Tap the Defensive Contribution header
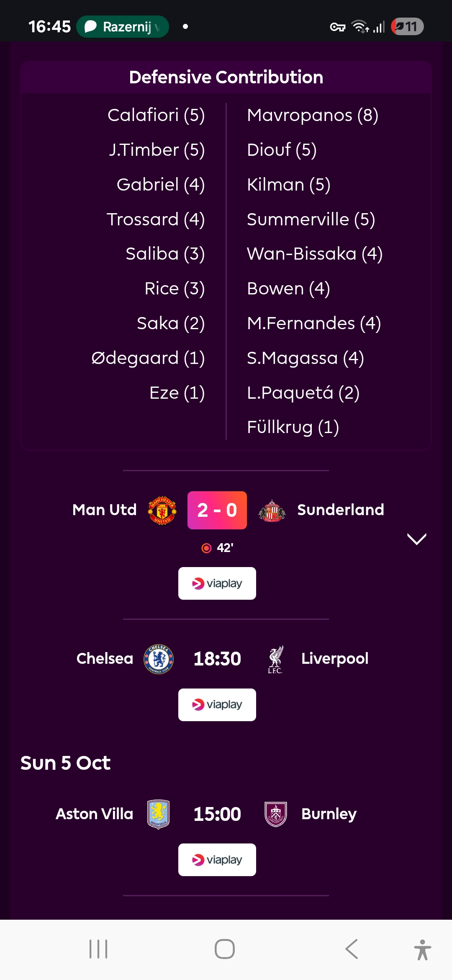The image size is (452, 980). tap(226, 77)
